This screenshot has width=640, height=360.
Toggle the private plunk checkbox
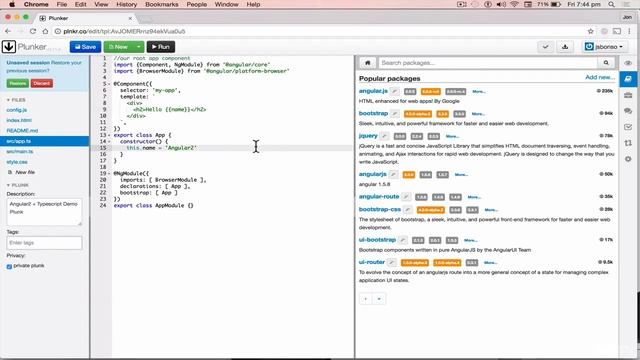click(x=9, y=266)
